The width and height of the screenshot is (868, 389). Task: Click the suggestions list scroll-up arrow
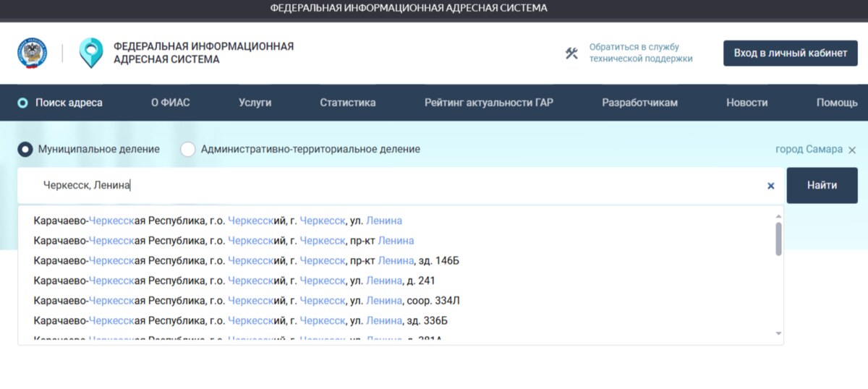click(x=778, y=215)
